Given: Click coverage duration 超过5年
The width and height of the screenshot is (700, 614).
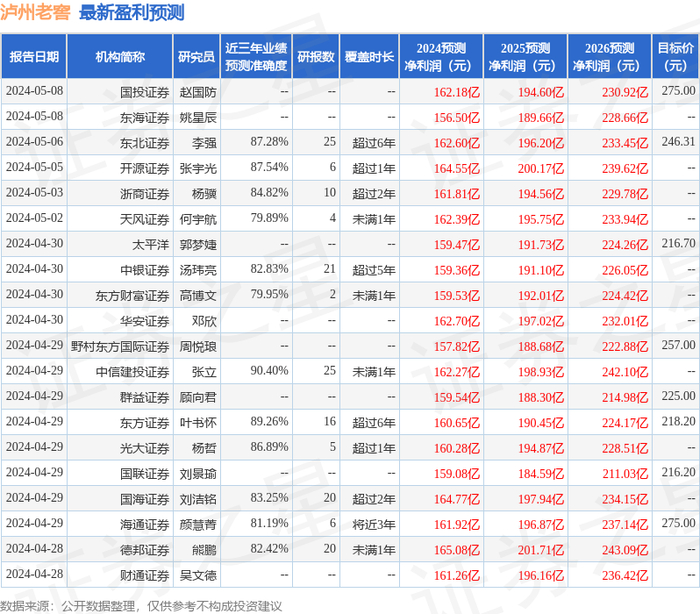Looking at the screenshot, I should pos(374,271).
